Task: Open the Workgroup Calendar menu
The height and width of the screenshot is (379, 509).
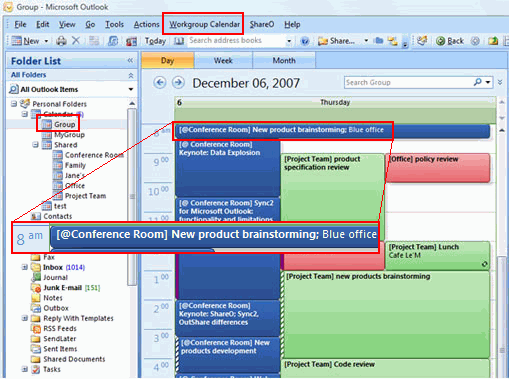Action: (204, 24)
